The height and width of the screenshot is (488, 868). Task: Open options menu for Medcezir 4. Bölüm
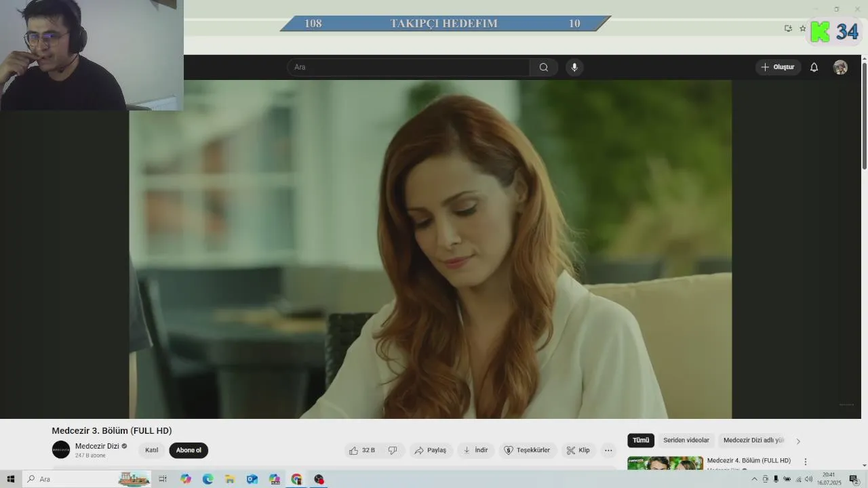(806, 462)
